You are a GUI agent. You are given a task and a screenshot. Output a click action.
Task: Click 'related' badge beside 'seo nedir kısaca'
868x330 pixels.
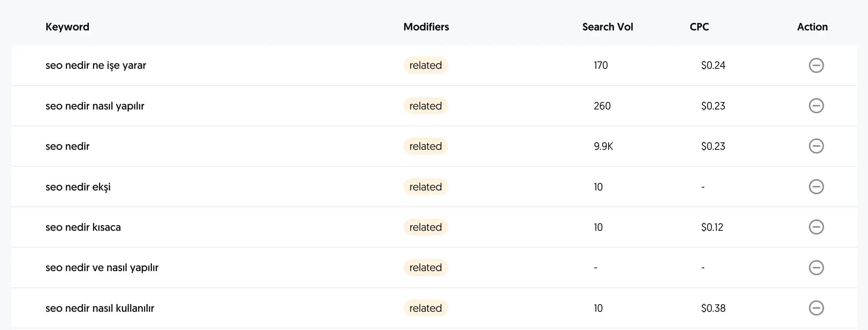(426, 227)
